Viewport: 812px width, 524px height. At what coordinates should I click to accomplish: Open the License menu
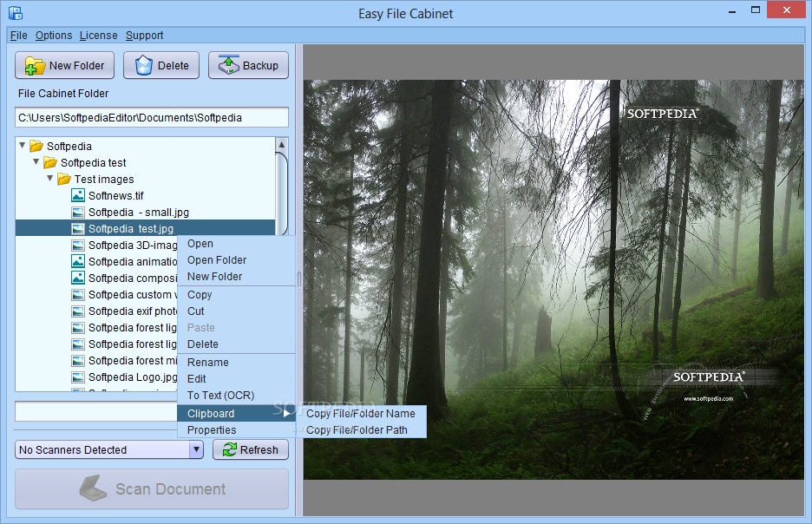click(98, 36)
